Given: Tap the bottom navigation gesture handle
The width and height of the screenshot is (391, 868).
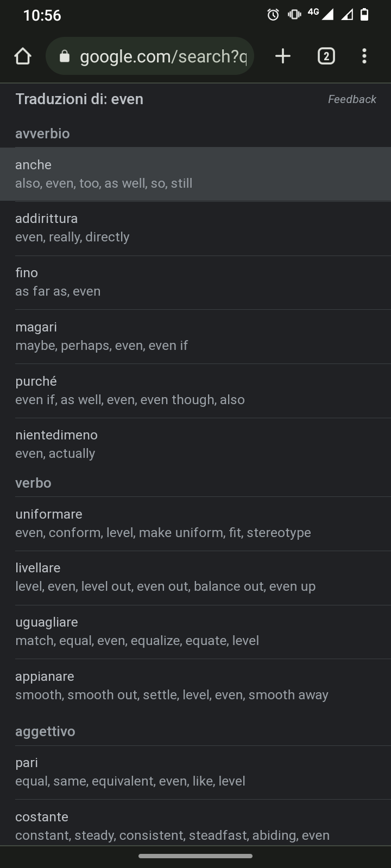Looking at the screenshot, I should [195, 856].
